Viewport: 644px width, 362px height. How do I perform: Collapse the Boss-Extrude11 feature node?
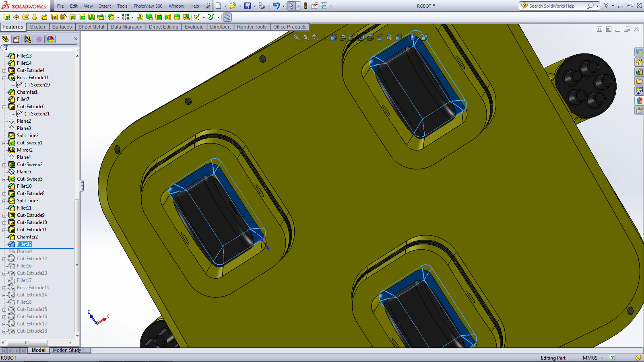[4, 78]
